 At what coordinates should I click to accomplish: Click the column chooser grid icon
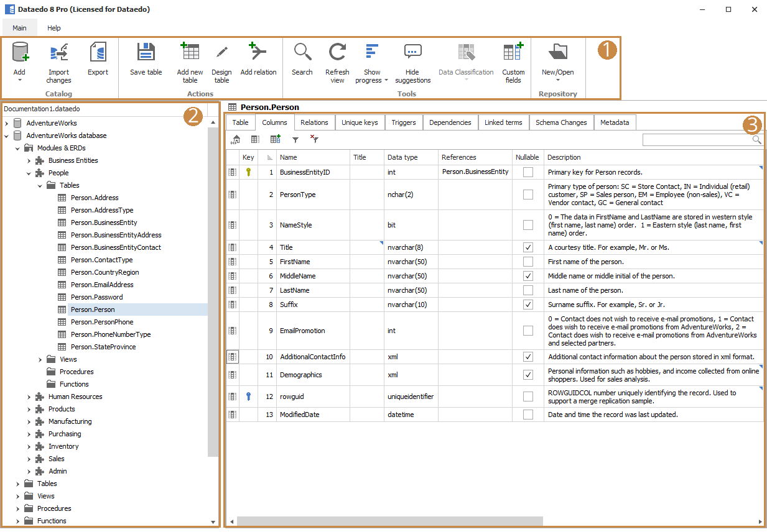pyautogui.click(x=255, y=140)
